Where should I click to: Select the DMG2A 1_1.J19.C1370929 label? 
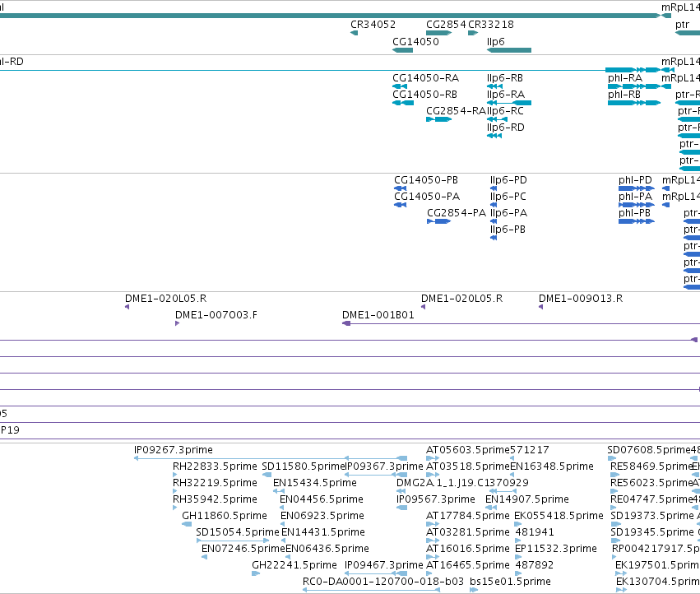tap(462, 483)
